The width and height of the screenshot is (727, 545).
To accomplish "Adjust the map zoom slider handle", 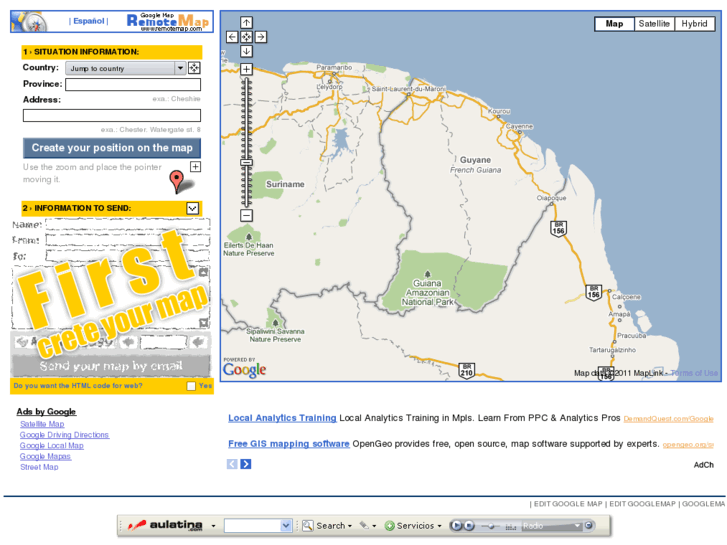I will (246, 163).
